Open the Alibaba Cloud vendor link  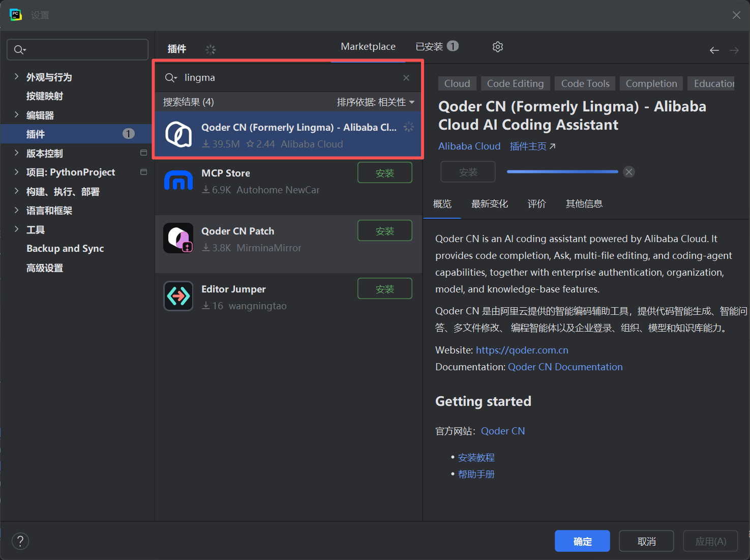tap(469, 146)
